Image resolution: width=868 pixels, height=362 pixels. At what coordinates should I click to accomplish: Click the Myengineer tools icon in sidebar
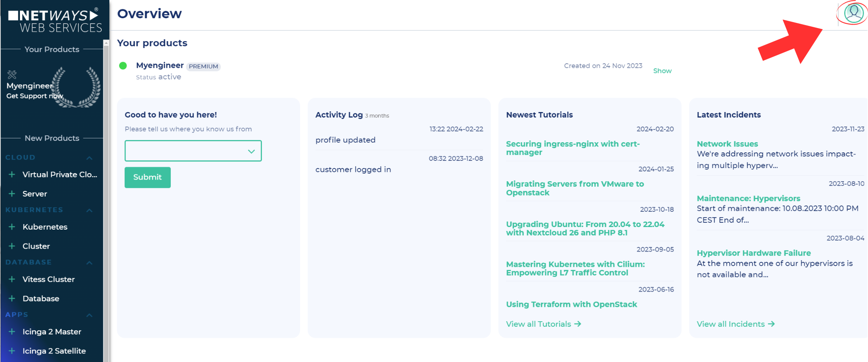(x=12, y=75)
